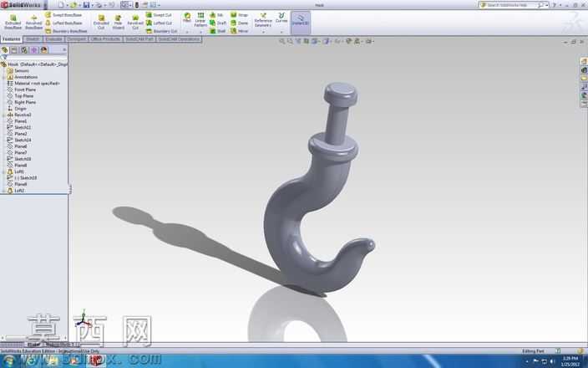This screenshot has width=588, height=368.
Task: Switch to the SolidCAM Part tab
Action: point(139,39)
